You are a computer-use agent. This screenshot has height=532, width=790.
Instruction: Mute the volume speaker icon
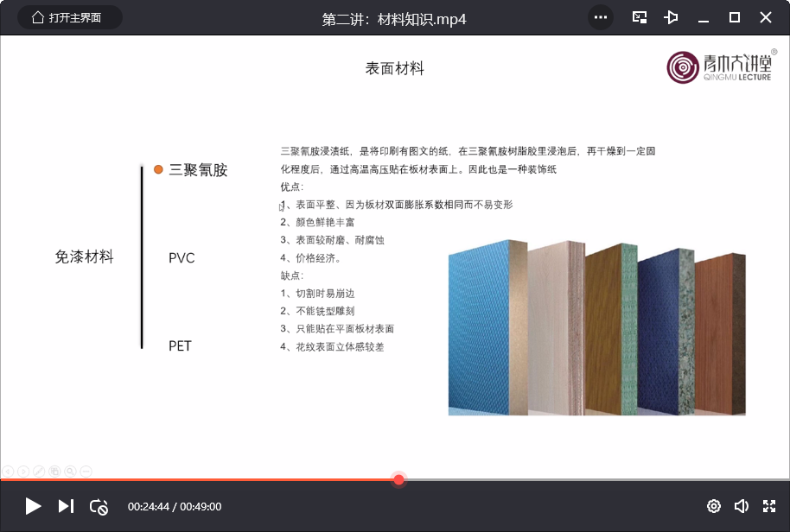click(x=741, y=506)
